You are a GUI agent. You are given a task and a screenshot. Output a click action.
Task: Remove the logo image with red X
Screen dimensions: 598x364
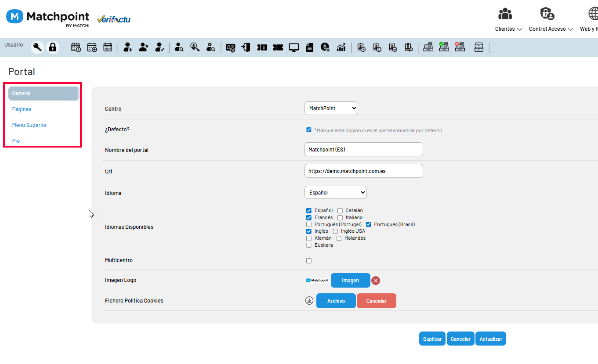[x=376, y=281]
